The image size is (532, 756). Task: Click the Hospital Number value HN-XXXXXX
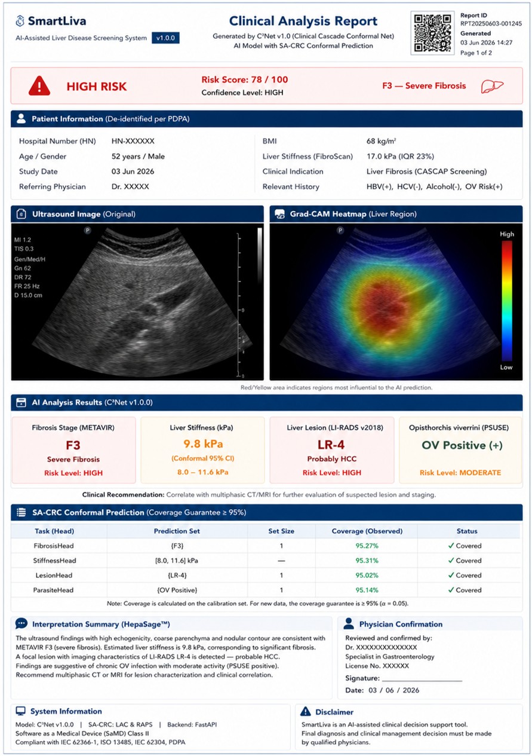(x=133, y=142)
